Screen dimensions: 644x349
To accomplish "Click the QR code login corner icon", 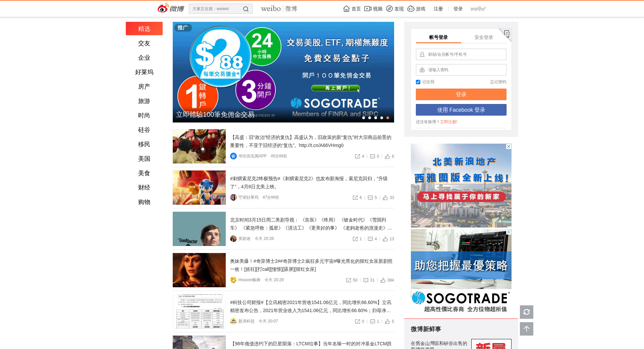I will coord(507,33).
